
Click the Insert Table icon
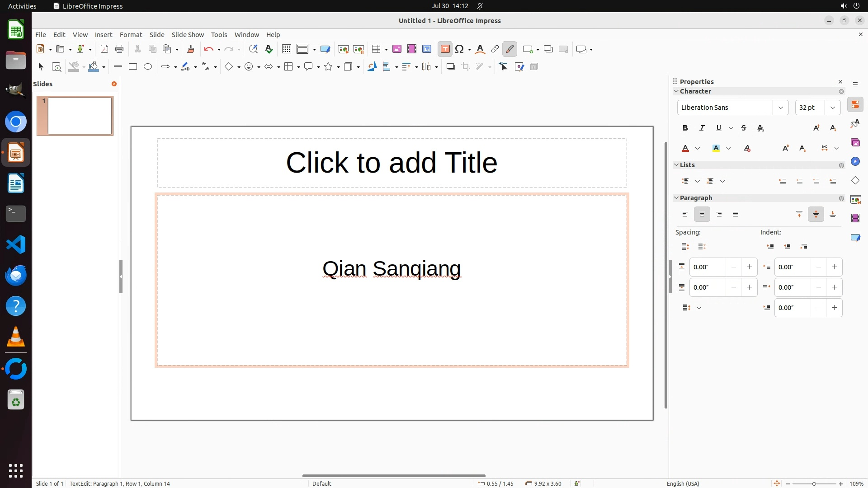[x=376, y=49]
